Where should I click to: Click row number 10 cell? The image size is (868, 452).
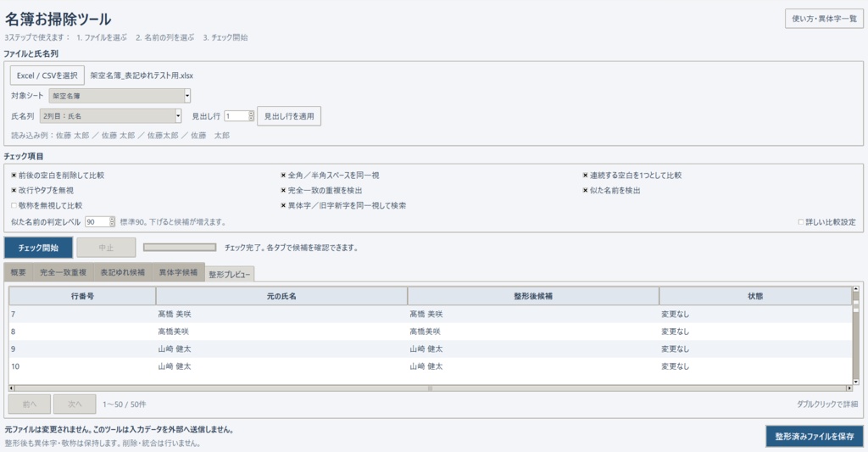pos(82,366)
